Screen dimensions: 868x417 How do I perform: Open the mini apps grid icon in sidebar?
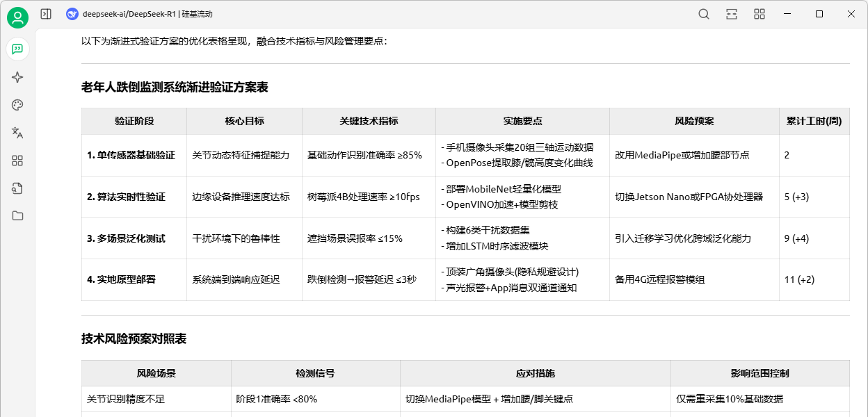[17, 161]
